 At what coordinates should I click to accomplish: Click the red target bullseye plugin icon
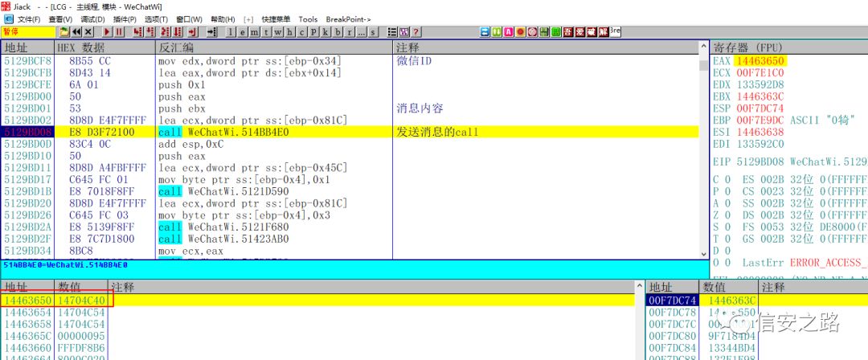[x=533, y=31]
